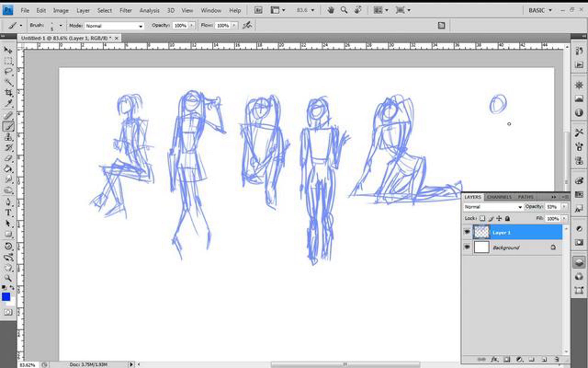Select the Zoom tool in the toolbox
Image resolution: width=588 pixels, height=368 pixels.
8,278
